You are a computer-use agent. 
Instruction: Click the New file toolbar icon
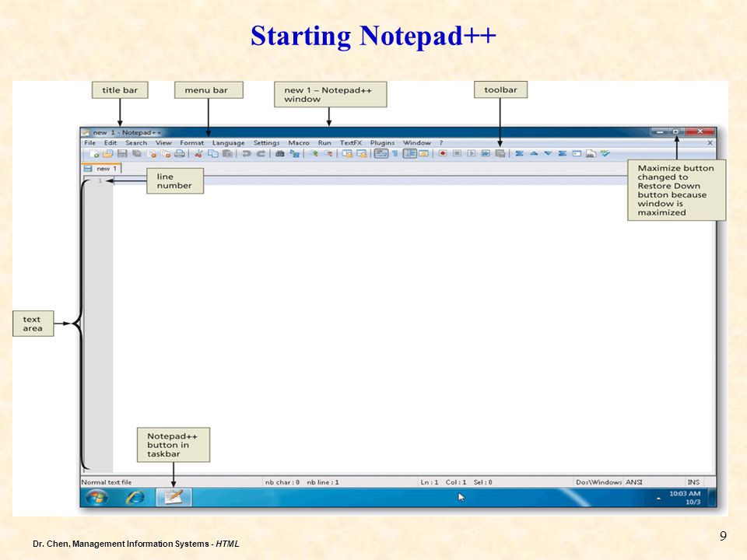[94, 154]
